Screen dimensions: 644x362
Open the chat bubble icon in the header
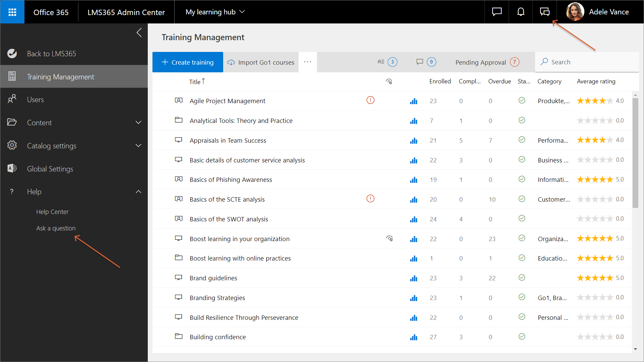497,12
